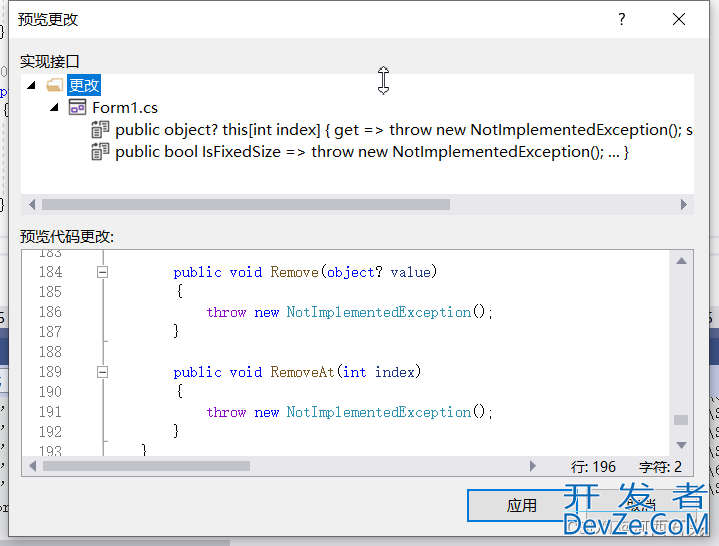
Task: Click the help question mark button
Action: click(x=621, y=19)
